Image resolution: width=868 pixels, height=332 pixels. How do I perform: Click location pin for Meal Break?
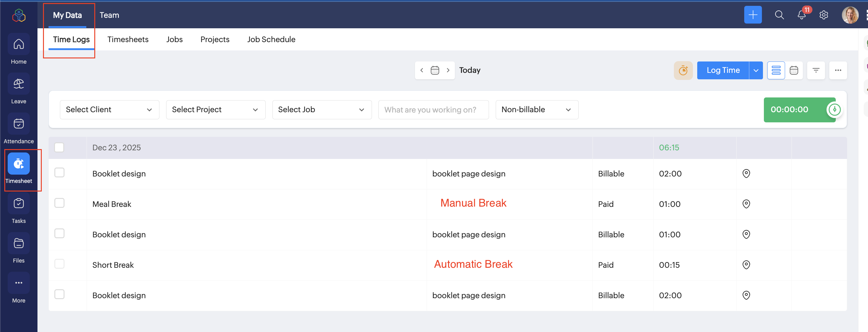(x=746, y=204)
